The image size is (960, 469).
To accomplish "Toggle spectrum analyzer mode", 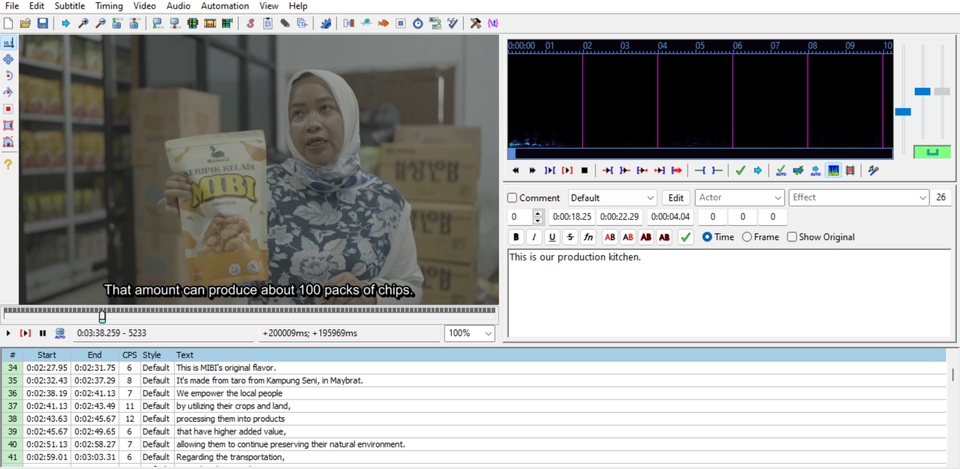I will [x=833, y=170].
